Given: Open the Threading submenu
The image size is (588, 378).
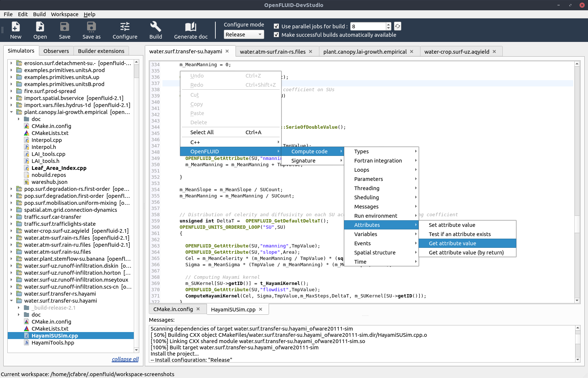Looking at the screenshot, I should point(381,188).
